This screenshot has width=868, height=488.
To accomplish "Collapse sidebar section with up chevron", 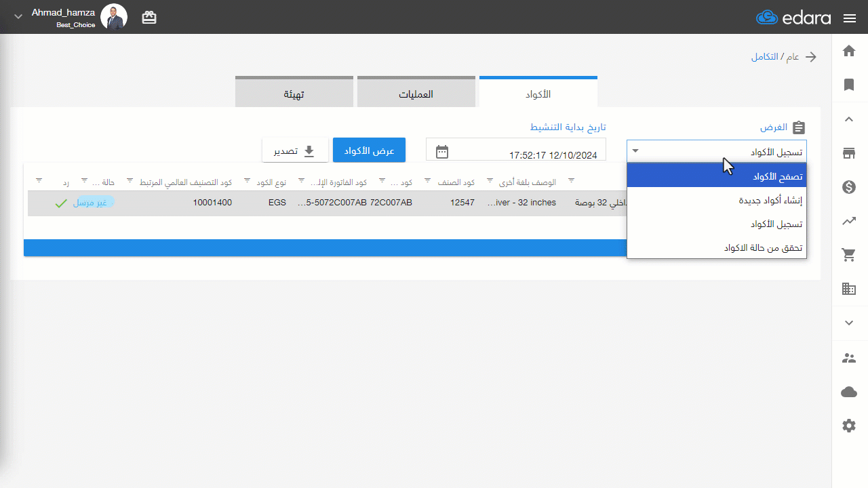I will [849, 119].
